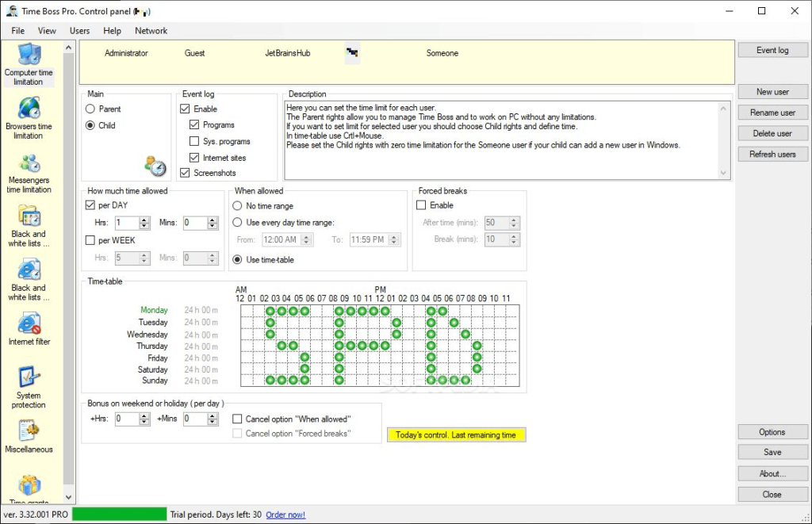
Task: Toggle per DAY time limit checkbox
Action: 90,205
